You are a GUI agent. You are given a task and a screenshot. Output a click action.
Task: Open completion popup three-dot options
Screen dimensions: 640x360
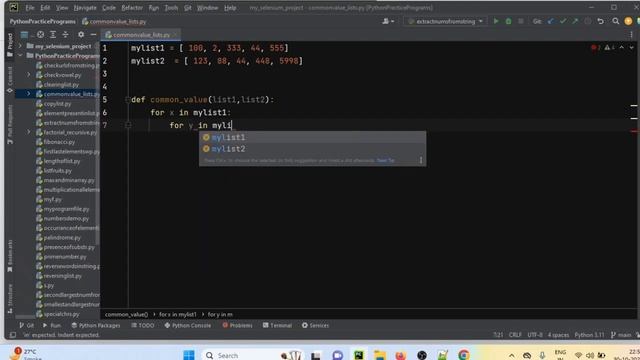point(421,160)
